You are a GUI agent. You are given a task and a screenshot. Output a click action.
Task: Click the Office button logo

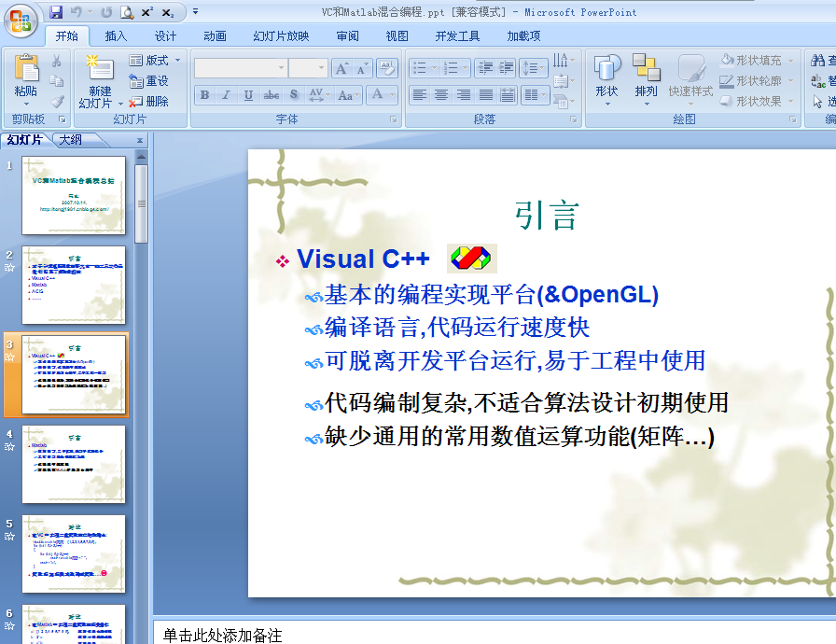click(21, 21)
